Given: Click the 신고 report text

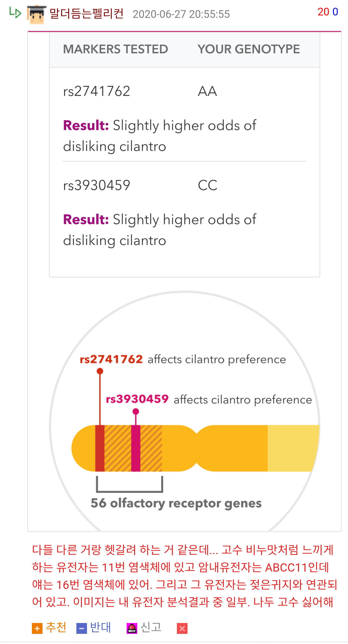Looking at the screenshot, I should tap(151, 627).
